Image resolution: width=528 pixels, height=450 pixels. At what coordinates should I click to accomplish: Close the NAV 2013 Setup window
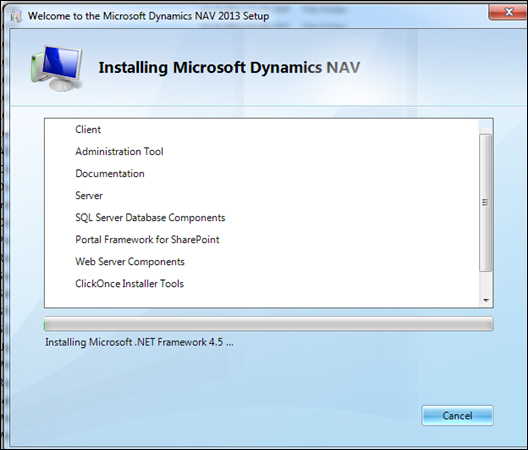[x=508, y=12]
